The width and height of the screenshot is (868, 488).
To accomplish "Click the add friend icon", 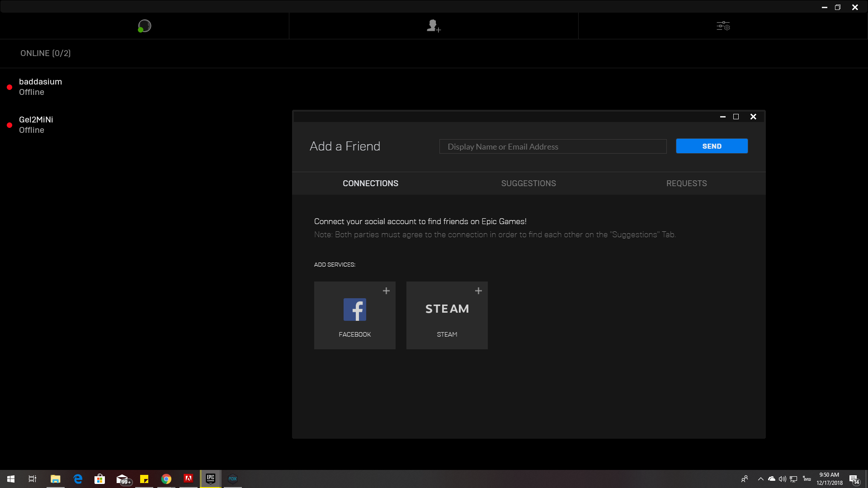I will pos(433,26).
